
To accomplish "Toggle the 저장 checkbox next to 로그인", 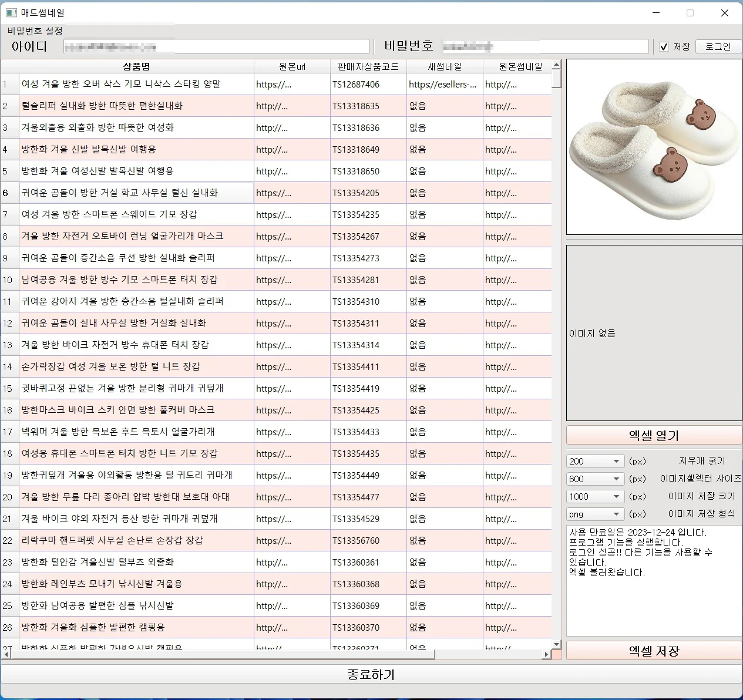I will [664, 47].
